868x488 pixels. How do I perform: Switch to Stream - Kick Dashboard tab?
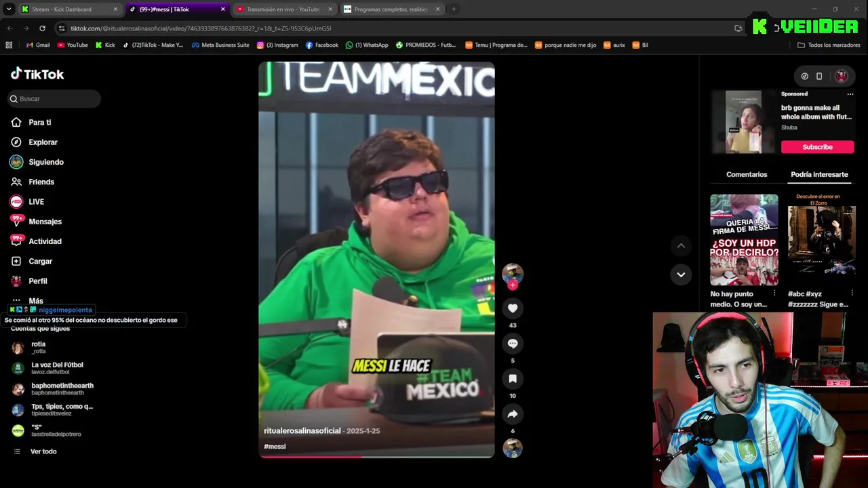tap(69, 9)
